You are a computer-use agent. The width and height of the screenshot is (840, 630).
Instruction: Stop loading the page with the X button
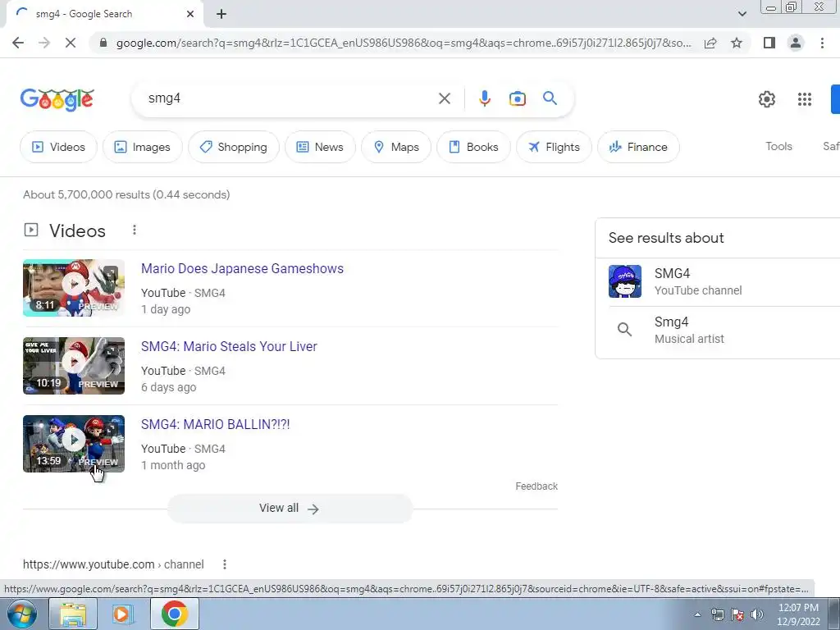71,43
